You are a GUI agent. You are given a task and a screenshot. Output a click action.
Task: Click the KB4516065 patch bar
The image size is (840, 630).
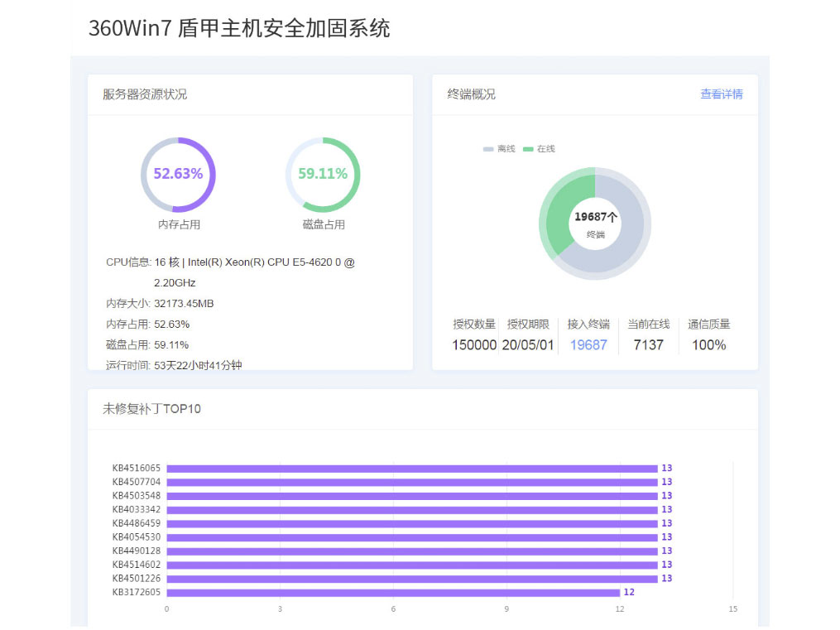pyautogui.click(x=412, y=469)
